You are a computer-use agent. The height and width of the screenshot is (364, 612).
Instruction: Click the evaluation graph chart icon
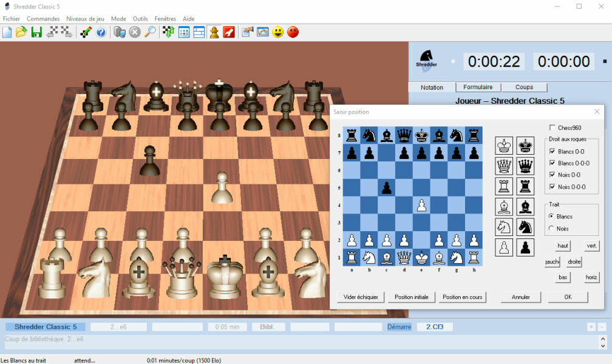click(x=263, y=32)
